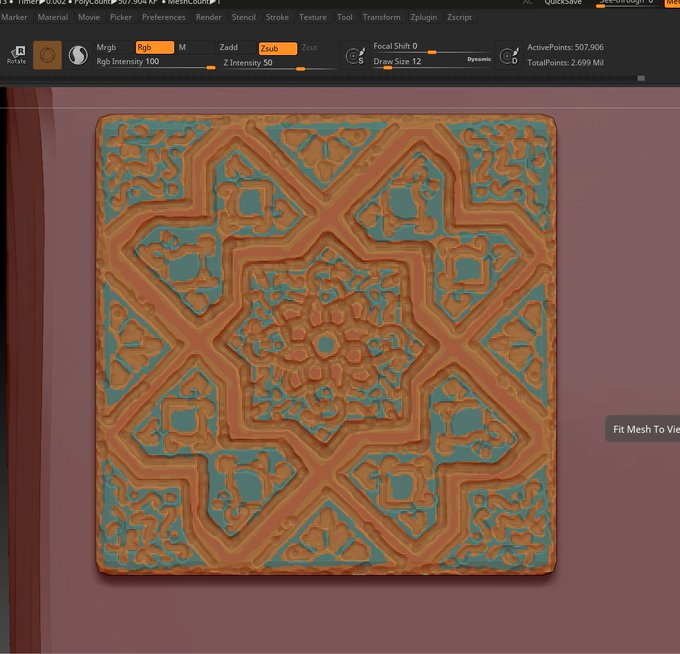Screen dimensions: 680x654
Task: Open the Marker menu
Action: click(x=14, y=17)
